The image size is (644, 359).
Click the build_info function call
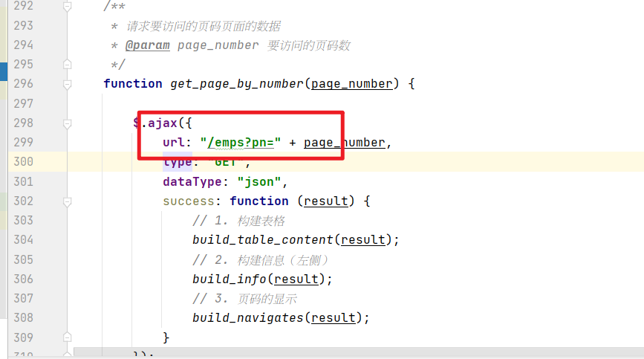click(229, 279)
